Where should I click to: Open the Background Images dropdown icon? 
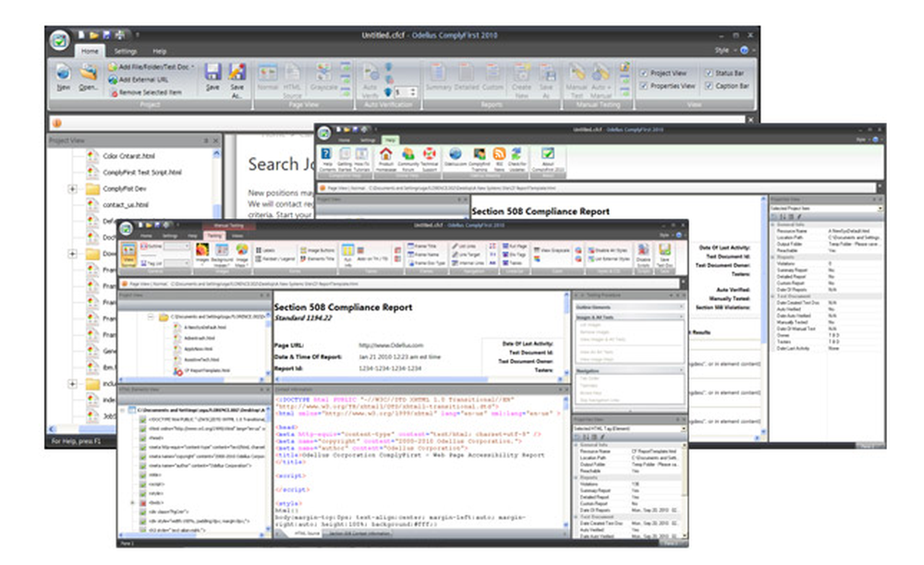click(x=222, y=254)
